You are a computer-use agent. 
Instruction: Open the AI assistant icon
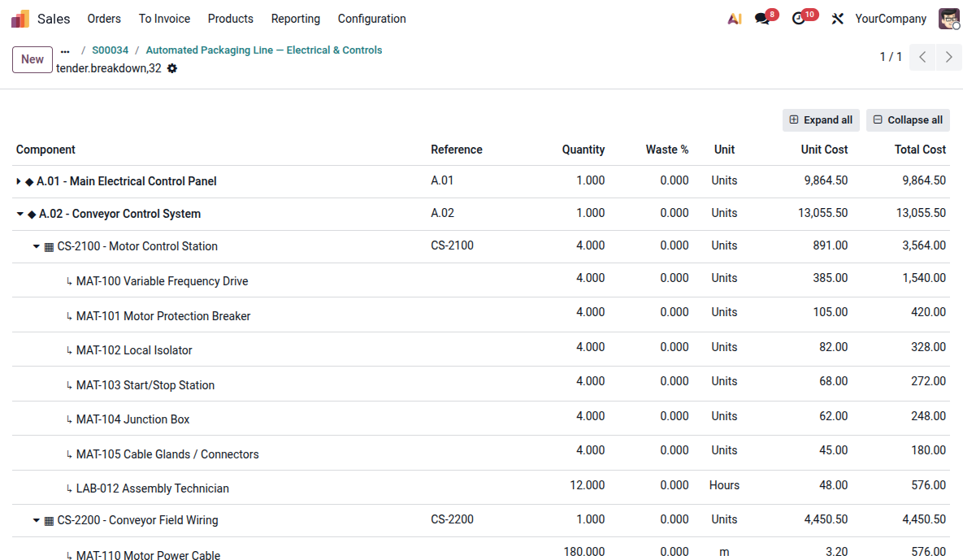pos(735,19)
